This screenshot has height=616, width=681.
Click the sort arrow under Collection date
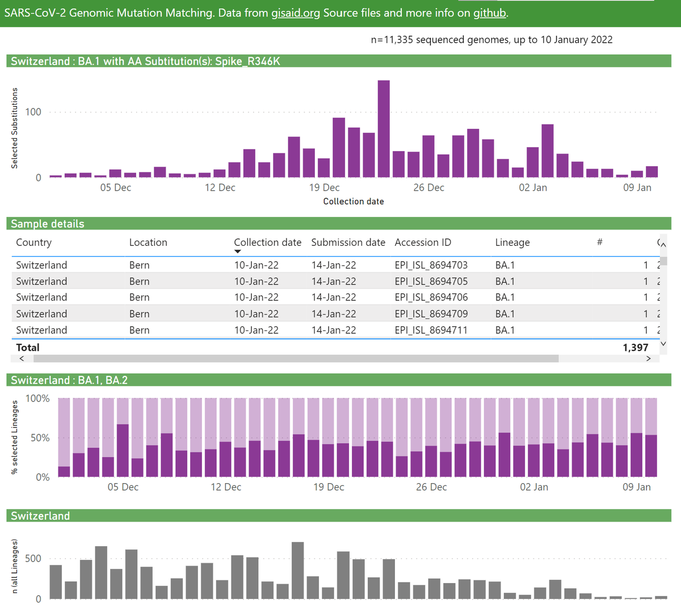[238, 252]
